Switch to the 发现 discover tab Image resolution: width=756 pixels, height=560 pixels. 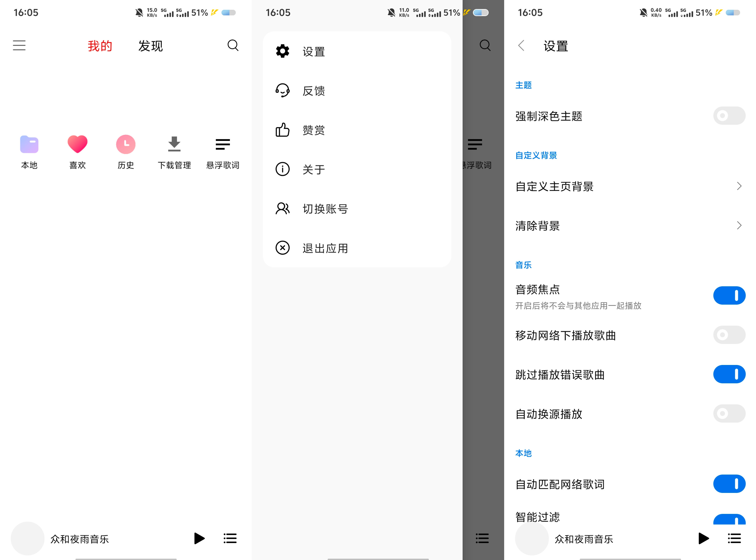click(150, 45)
